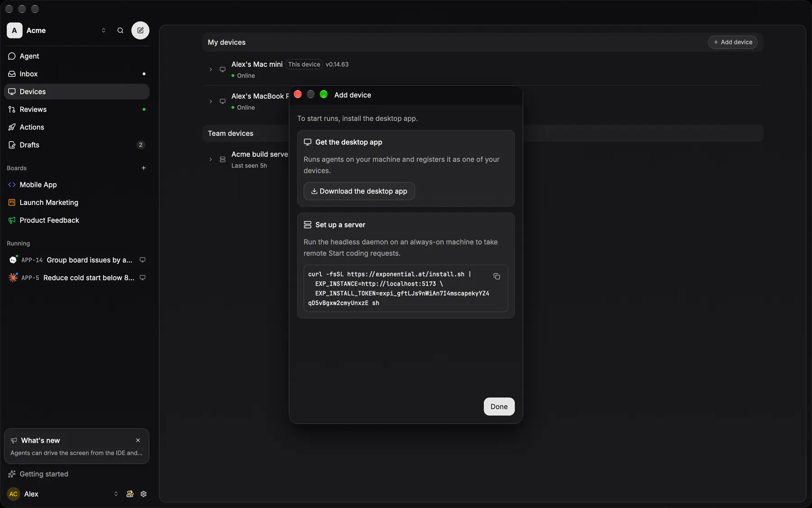Expand the Alex's MacBook device row
Screen dimensions: 812x508
click(x=211, y=102)
